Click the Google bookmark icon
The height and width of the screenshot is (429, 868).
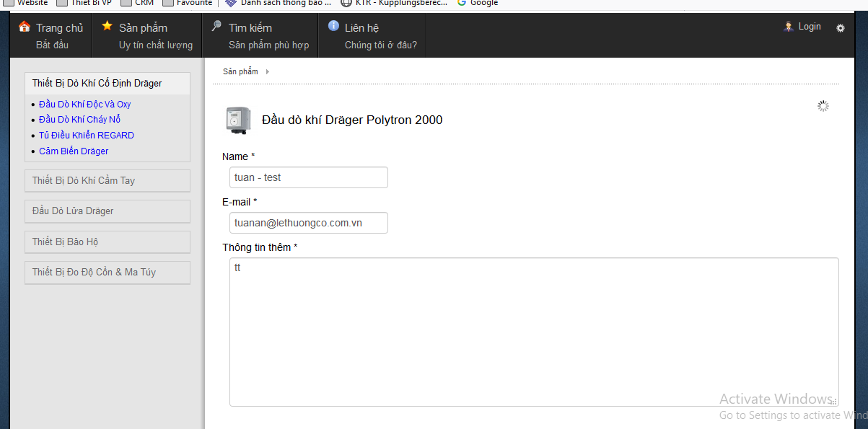(x=462, y=3)
